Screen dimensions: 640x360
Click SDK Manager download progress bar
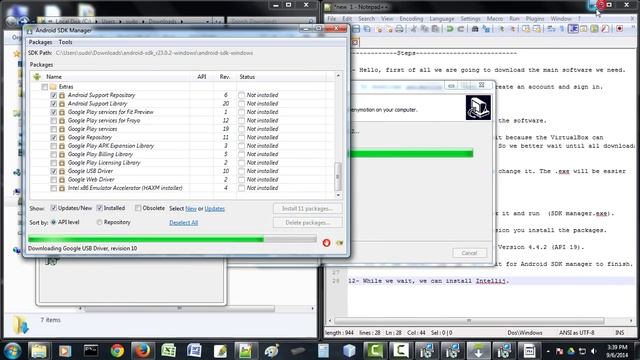click(172, 239)
